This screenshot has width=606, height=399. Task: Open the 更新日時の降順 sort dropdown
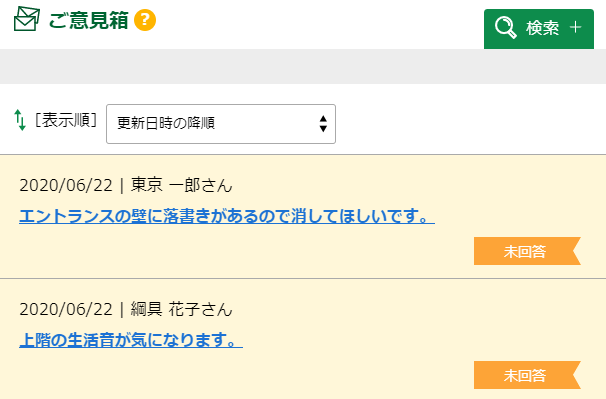[221, 124]
